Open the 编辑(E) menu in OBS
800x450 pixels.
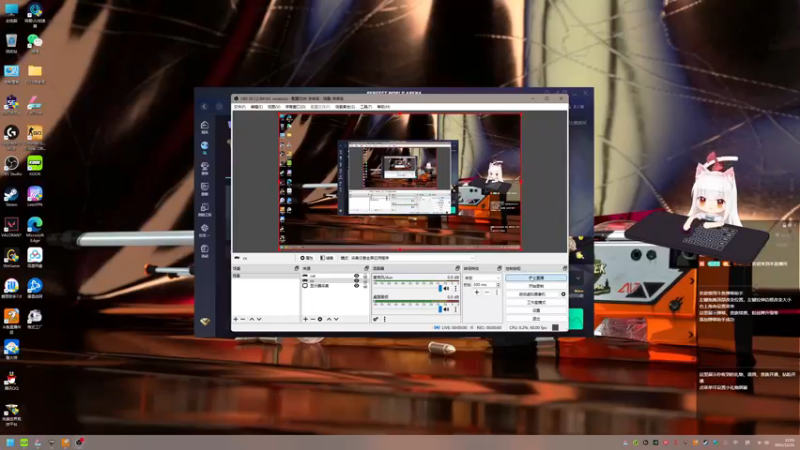[257, 107]
